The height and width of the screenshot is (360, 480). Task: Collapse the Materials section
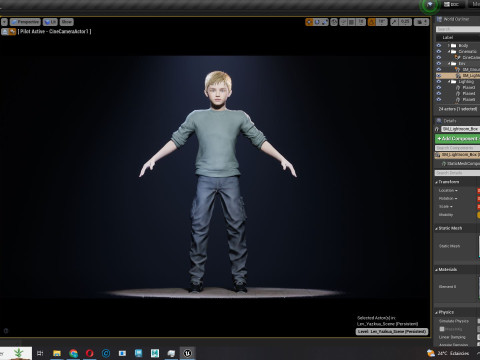tap(436, 269)
